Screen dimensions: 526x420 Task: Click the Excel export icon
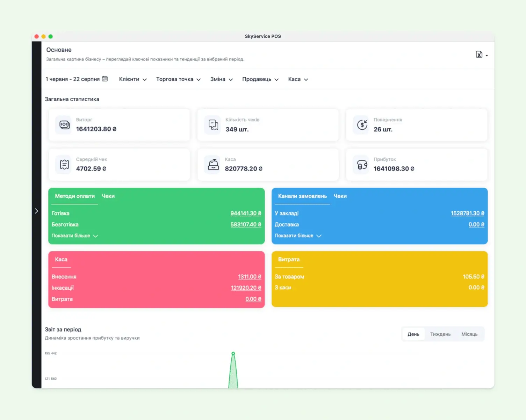tap(479, 55)
